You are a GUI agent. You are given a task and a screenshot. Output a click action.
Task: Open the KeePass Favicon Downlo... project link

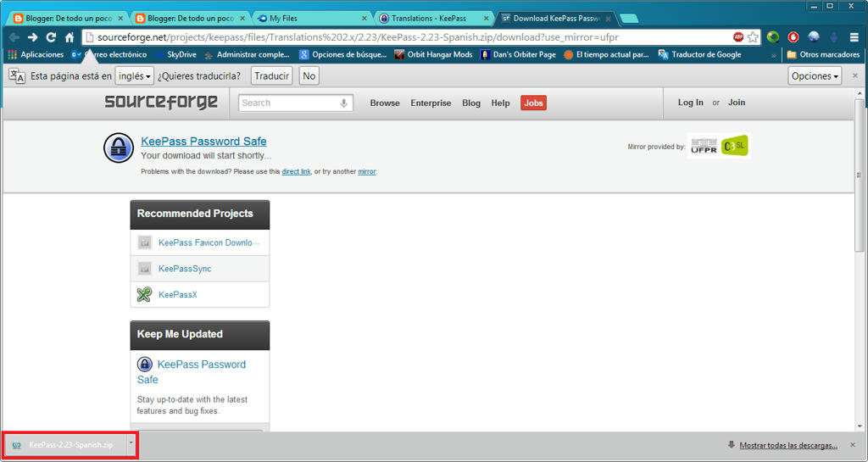coord(209,242)
